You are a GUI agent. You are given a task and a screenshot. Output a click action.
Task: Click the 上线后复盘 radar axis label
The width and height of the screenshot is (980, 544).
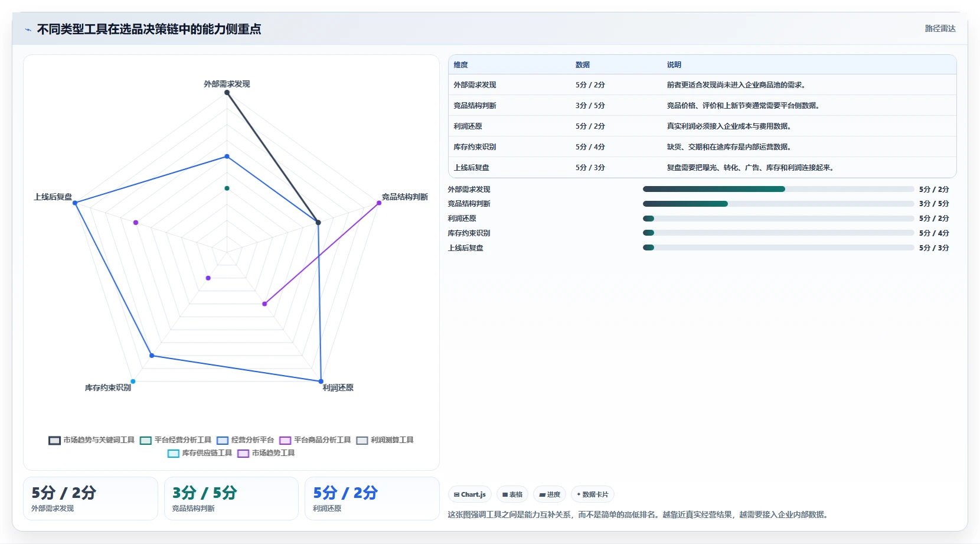pos(53,197)
